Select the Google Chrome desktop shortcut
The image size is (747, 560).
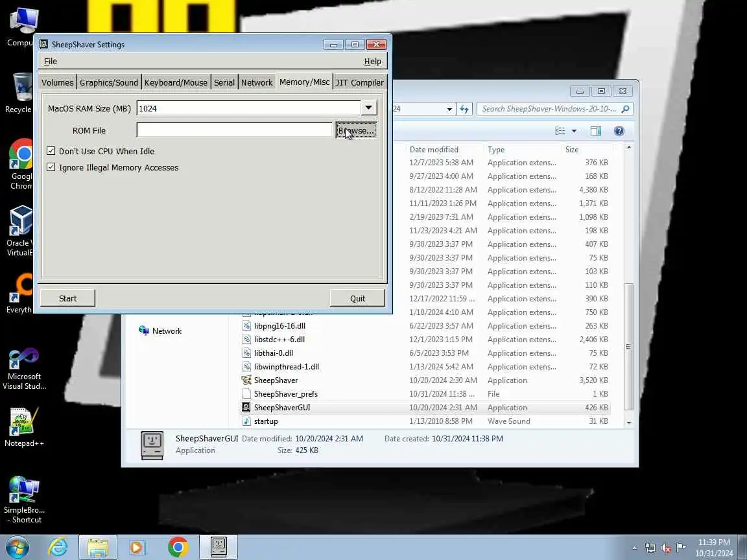[20, 164]
